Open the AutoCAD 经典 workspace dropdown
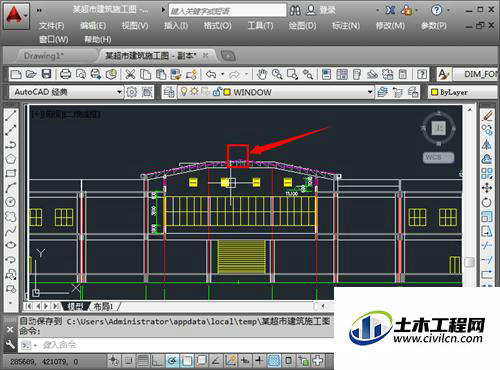 [x=66, y=92]
